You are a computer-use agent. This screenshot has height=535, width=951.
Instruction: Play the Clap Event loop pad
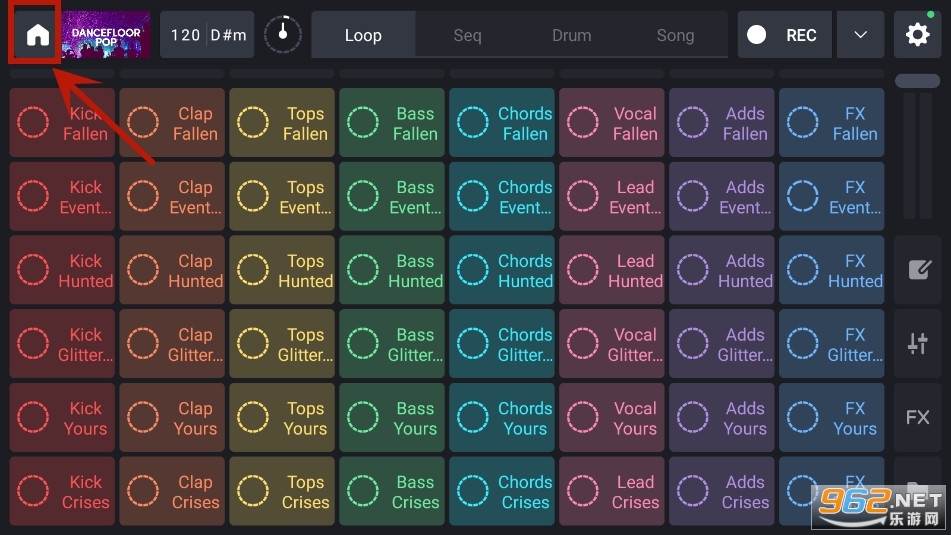(x=172, y=197)
